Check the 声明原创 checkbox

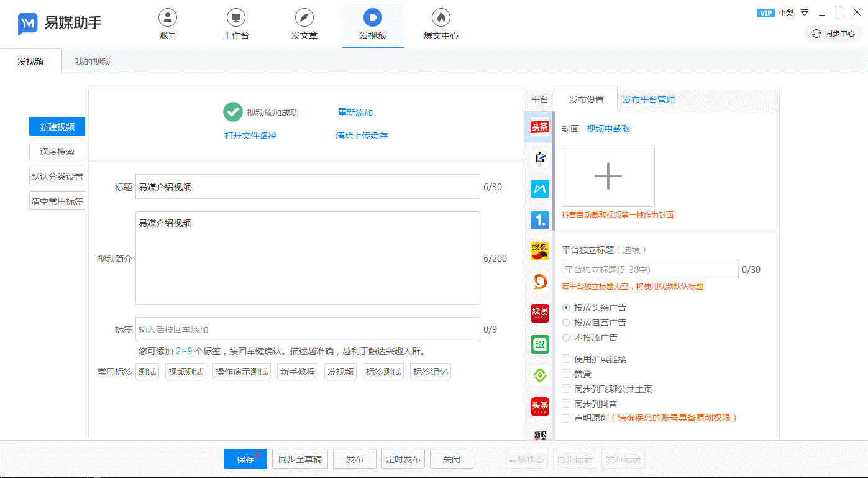click(566, 418)
